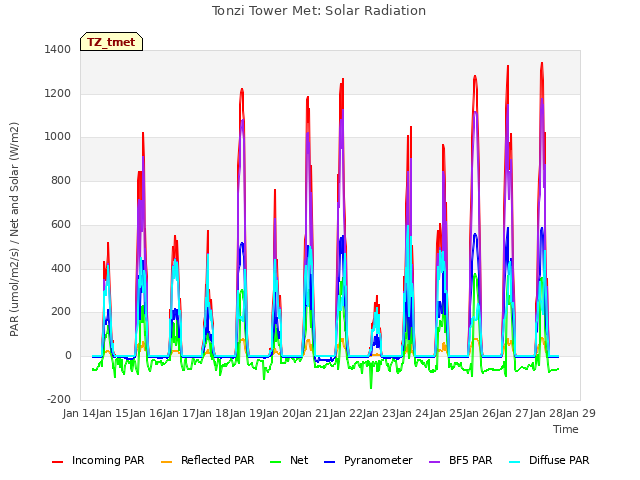
Task: Click the green Net legend swatch
Action: 276,462
